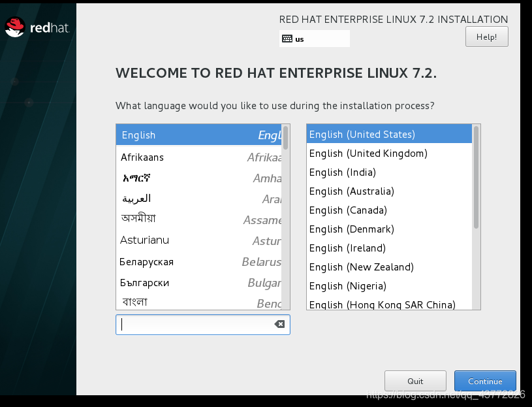The image size is (532, 407).
Task: Click the language list scrollbar
Action: (286, 138)
